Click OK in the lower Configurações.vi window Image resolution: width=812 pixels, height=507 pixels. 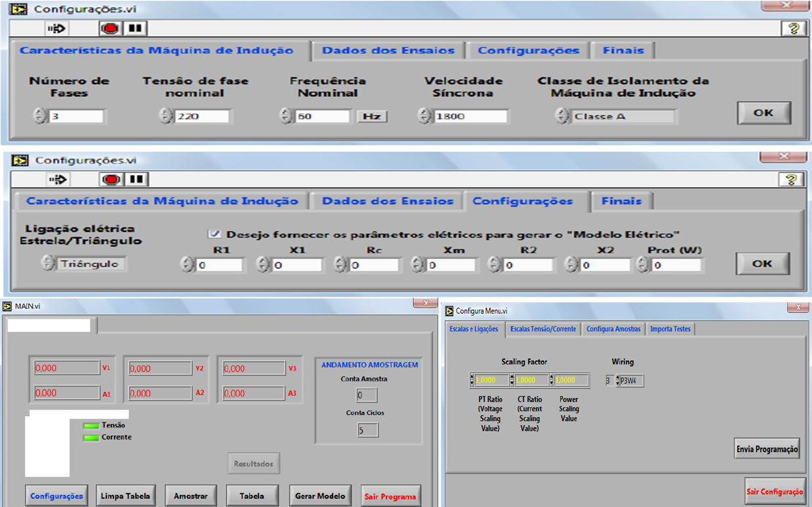click(762, 264)
